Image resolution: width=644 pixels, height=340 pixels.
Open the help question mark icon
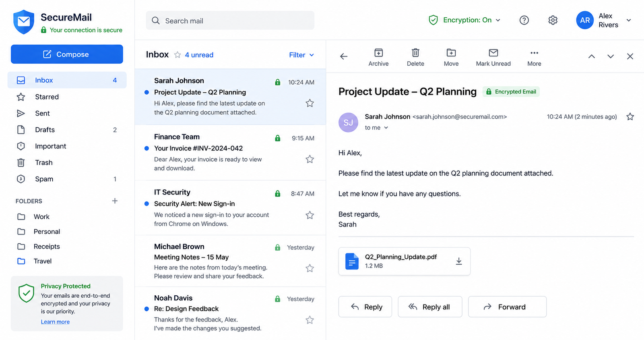(524, 20)
